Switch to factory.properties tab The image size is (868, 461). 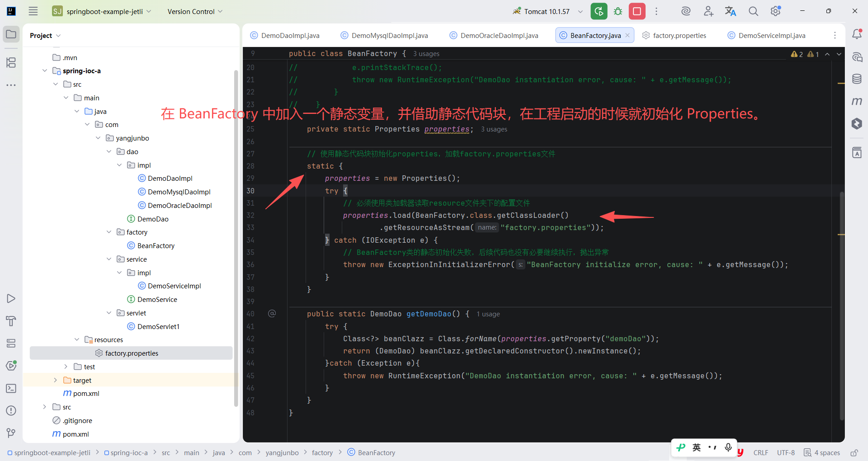pos(675,35)
